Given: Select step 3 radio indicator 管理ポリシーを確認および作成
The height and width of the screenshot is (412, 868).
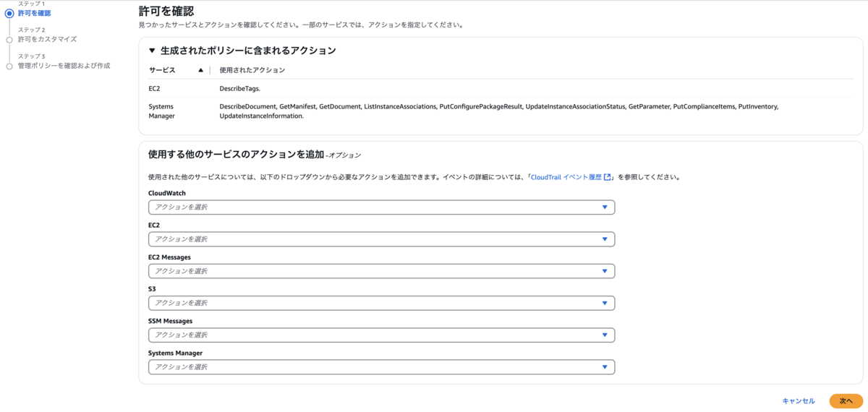Looking at the screenshot, I should pyautogui.click(x=9, y=66).
